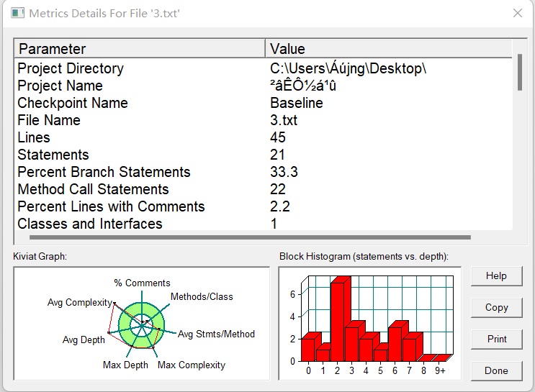This screenshot has width=535, height=392.
Task: Click the Parameter column header
Action: (x=140, y=49)
